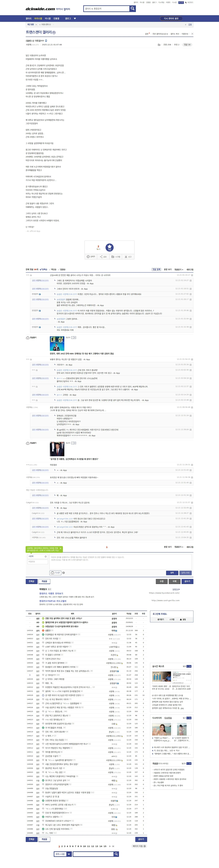Click 본문 보기 link above comments
219x868 pixels.
coord(168,270)
